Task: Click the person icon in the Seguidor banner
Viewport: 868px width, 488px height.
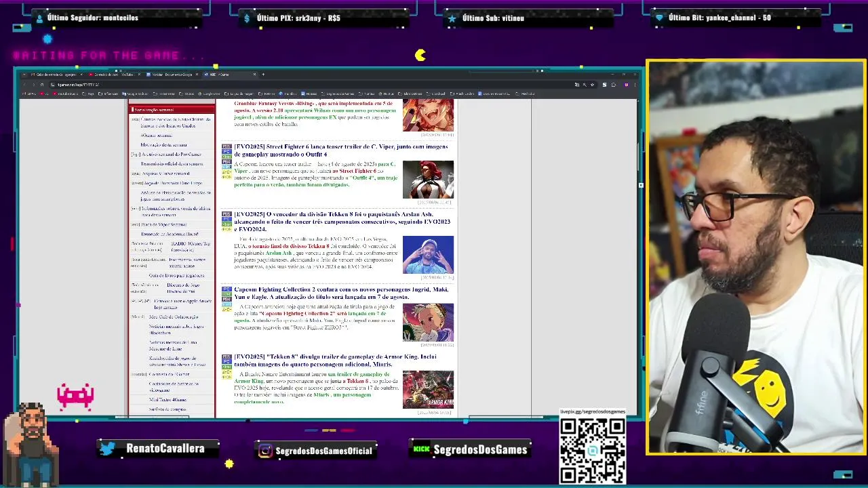Action: click(39, 18)
